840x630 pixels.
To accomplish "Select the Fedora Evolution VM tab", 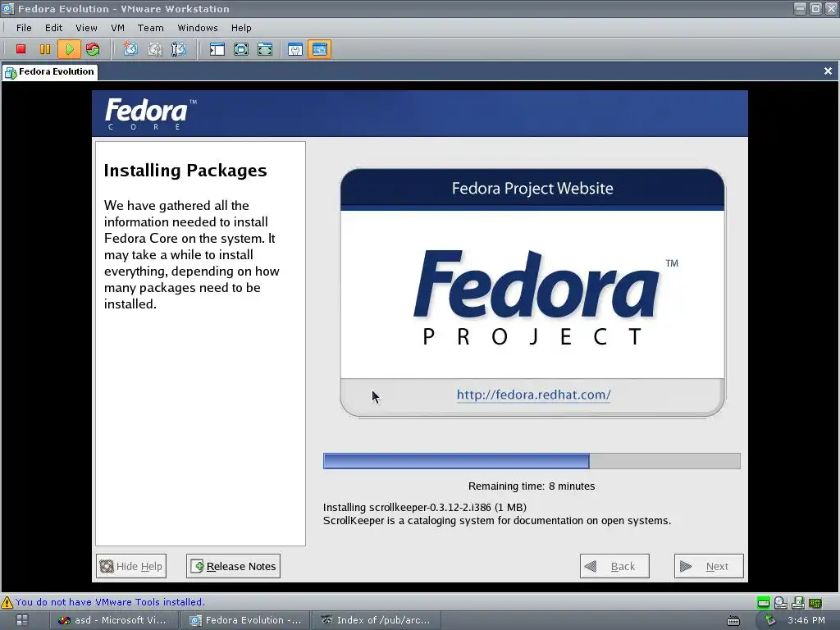I will [x=50, y=72].
